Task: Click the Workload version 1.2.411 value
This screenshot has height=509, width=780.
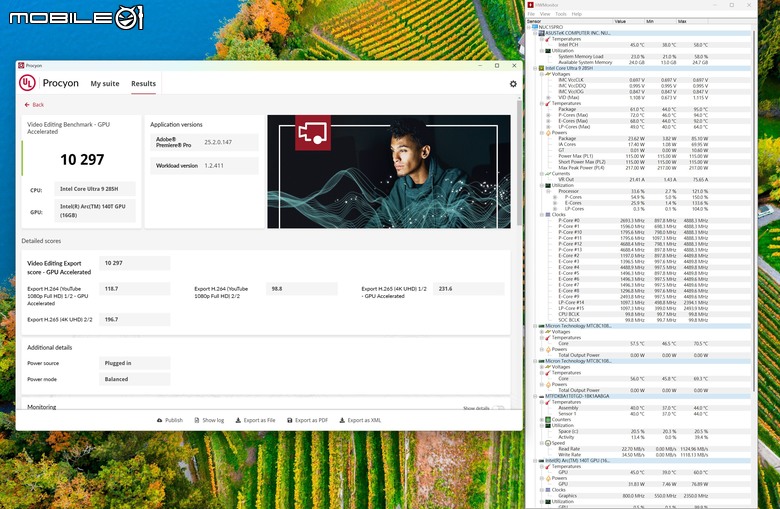Action: click(214, 166)
